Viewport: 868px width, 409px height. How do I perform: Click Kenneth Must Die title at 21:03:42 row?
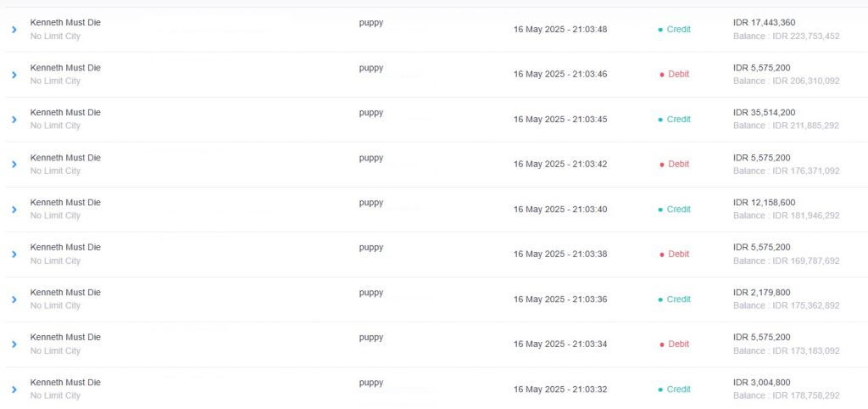pos(65,157)
